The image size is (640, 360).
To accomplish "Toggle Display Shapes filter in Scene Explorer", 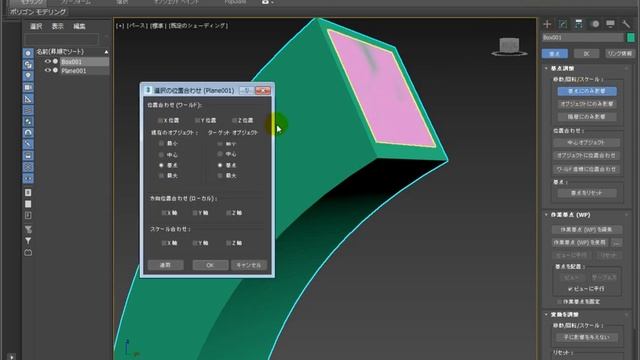I will tap(28, 64).
